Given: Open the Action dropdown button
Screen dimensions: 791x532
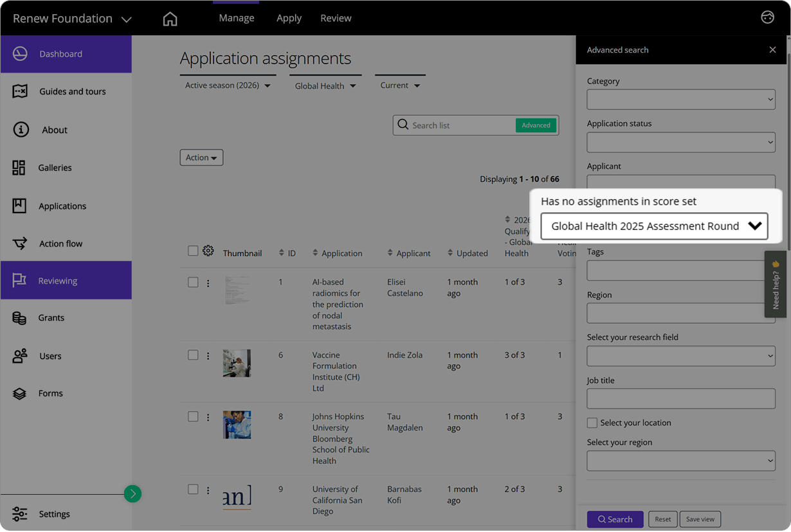Looking at the screenshot, I should tap(201, 157).
